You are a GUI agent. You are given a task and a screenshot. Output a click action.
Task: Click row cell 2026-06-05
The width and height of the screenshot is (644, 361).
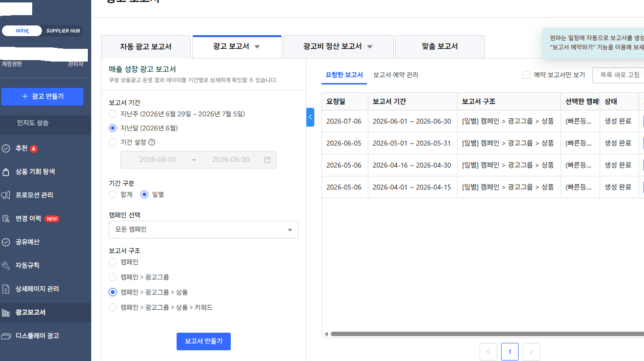tap(344, 143)
